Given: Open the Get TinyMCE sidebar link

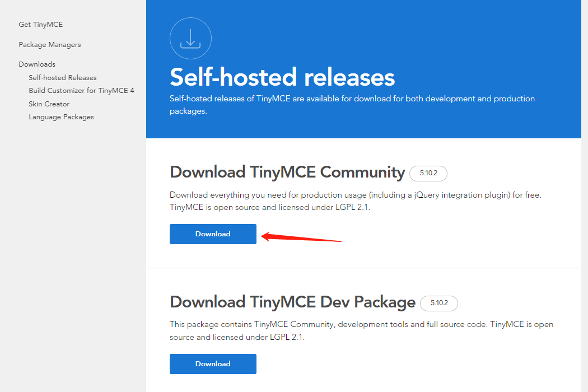Looking at the screenshot, I should [x=40, y=25].
